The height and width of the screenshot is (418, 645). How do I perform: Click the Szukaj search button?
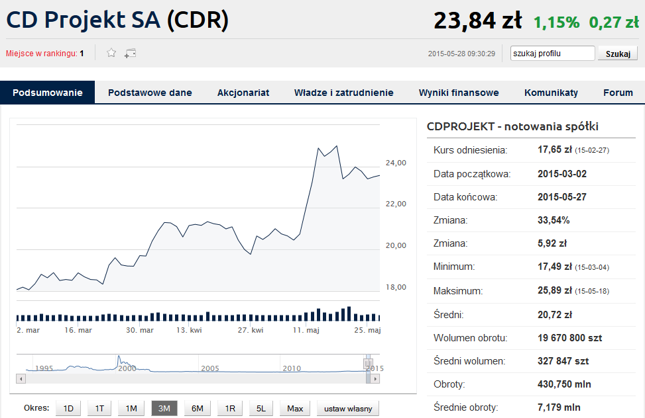point(618,53)
